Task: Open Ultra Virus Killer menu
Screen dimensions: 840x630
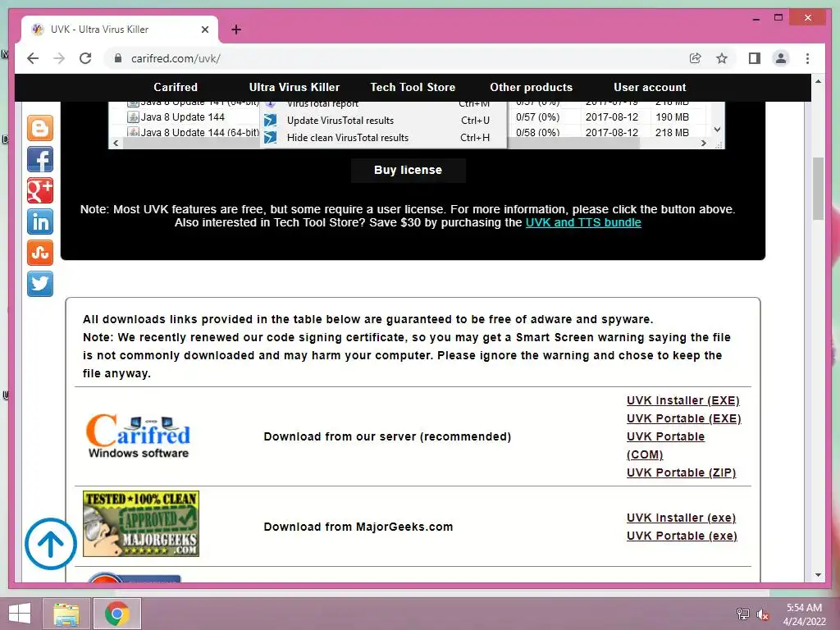Action: (x=294, y=87)
